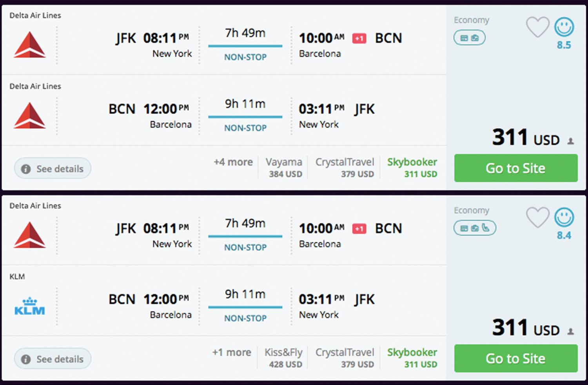Image resolution: width=588 pixels, height=385 pixels.
Task: Click the 8.5 smiley rating icon
Action: pos(564,27)
